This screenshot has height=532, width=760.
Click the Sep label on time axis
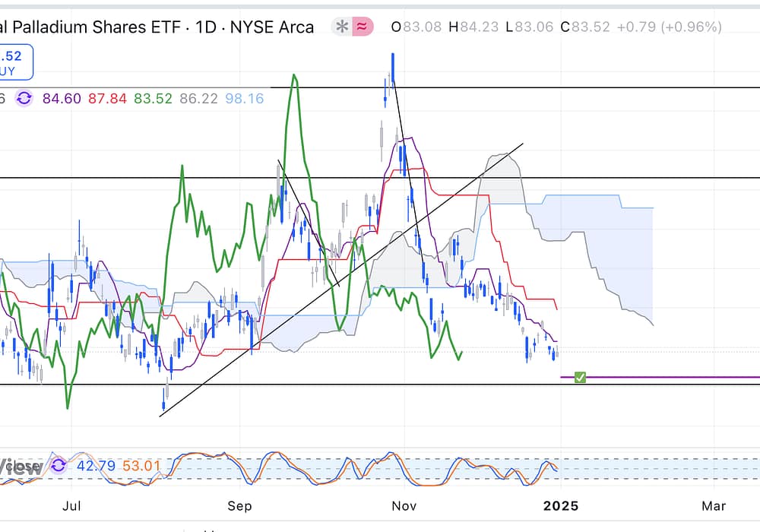(240, 505)
